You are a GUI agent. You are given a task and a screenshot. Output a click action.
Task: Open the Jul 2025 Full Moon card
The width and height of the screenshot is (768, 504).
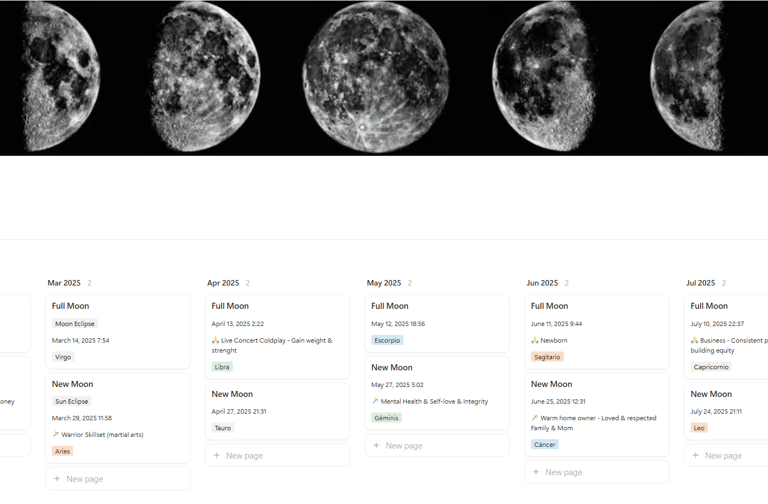point(726,336)
